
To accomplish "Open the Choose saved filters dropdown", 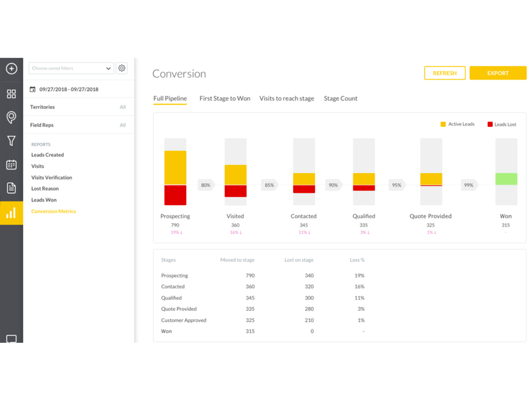I will pos(71,68).
